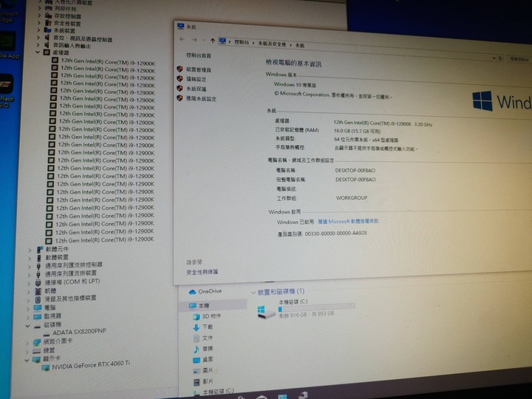Click the 連接埠 (COM 和 LPT) icon
The height and width of the screenshot is (399, 532).
pos(38,282)
